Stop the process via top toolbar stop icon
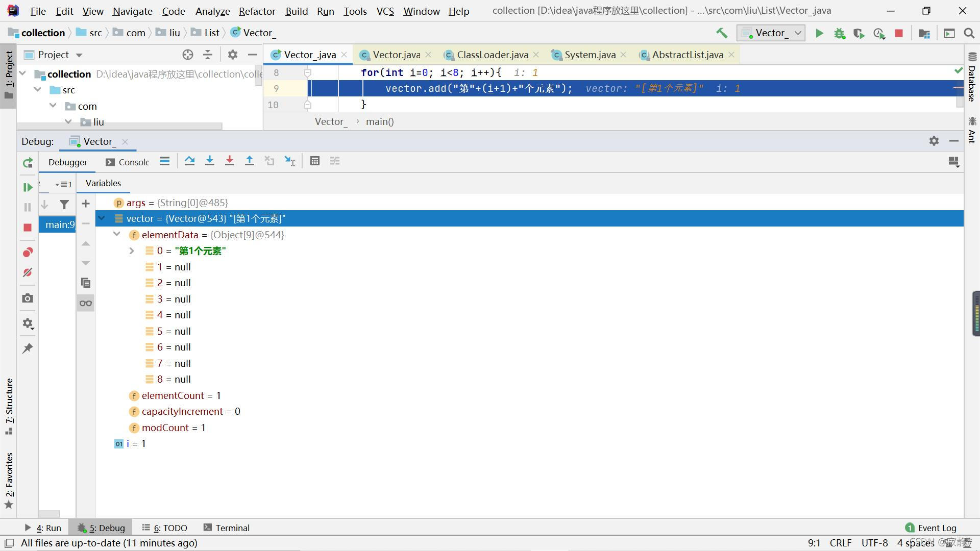This screenshot has width=980, height=551. [x=899, y=33]
